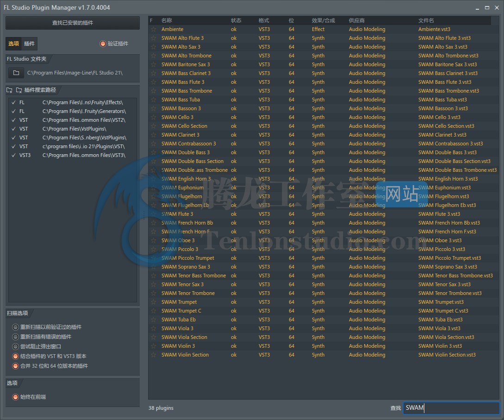This screenshot has width=504, height=420.
Task: Star the SWAM Alto Flute 3 plugin
Action: (153, 38)
